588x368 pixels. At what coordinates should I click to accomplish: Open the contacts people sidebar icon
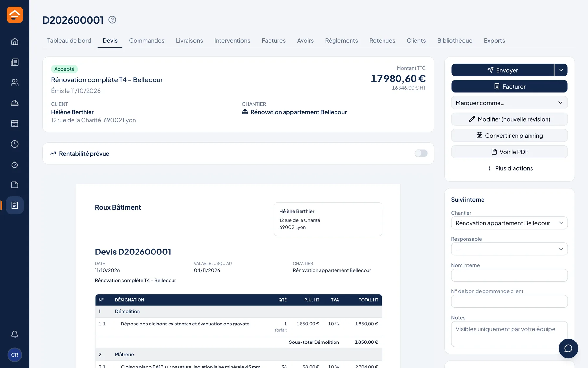15,82
